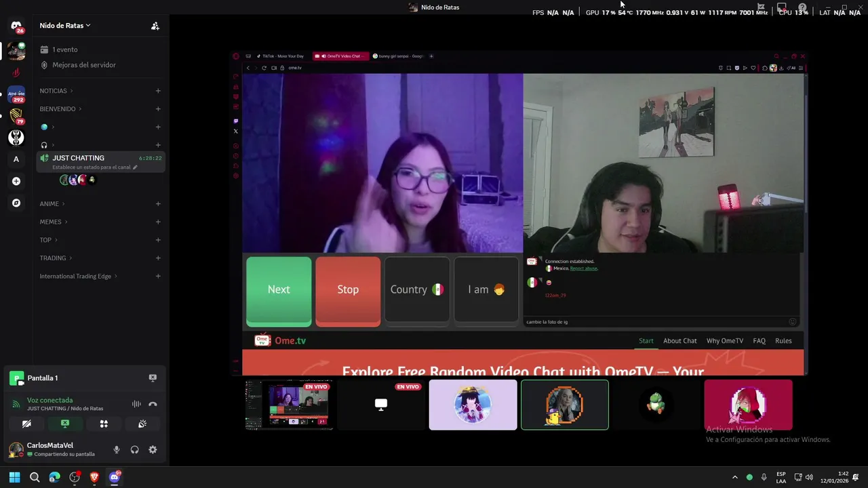Add a channel to TRADING
The width and height of the screenshot is (868, 488).
tap(158, 258)
